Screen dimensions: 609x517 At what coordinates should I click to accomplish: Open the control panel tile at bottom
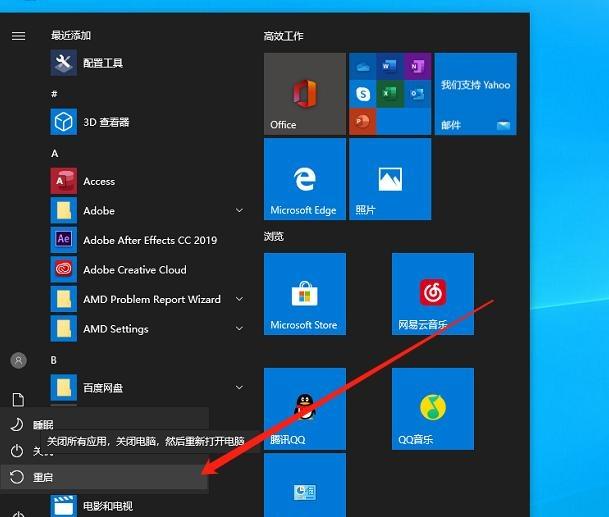pyautogui.click(x=305, y=485)
